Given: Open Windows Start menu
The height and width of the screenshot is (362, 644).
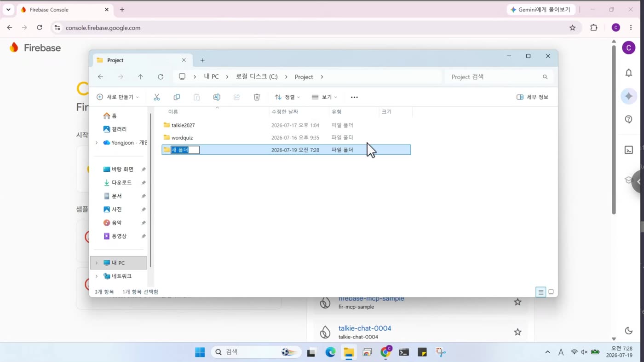Looking at the screenshot, I should [200, 352].
